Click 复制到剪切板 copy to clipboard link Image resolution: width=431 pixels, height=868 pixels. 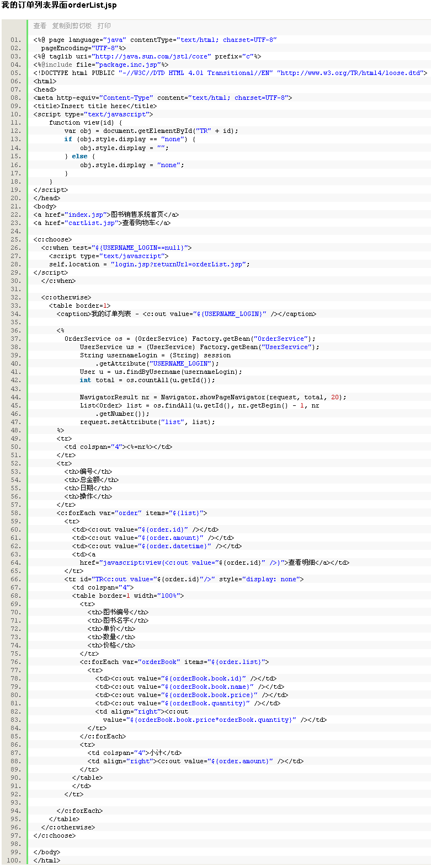tap(72, 26)
